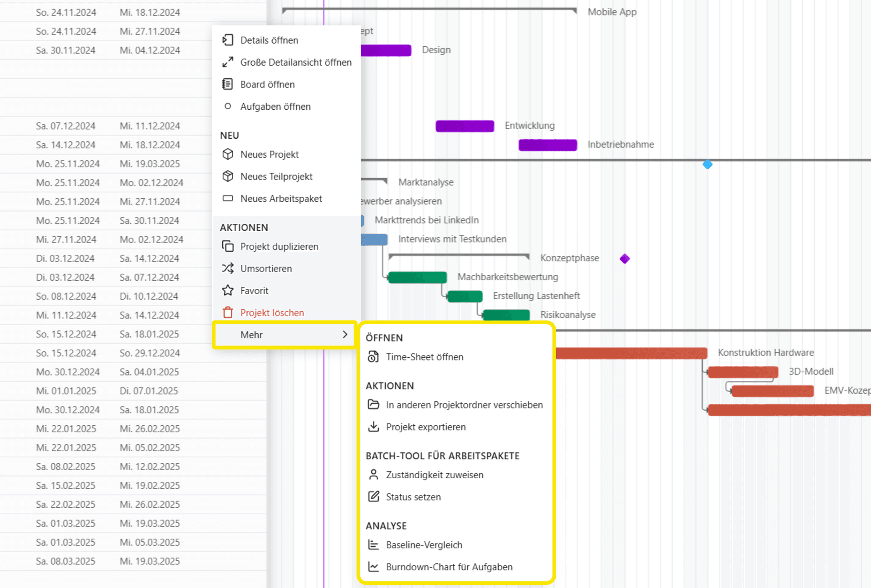Click the Projekt duplizieren copy icon
Screen dimensions: 871x588
[x=228, y=247]
